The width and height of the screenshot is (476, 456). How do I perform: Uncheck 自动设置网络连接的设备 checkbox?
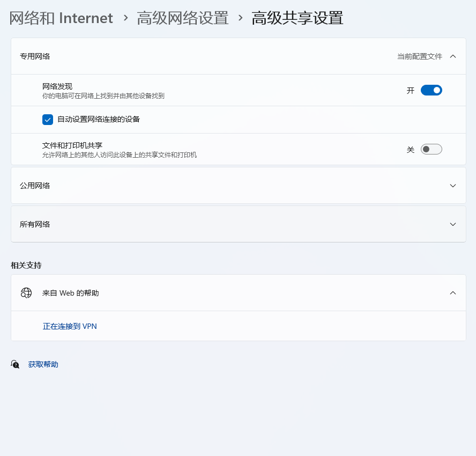[48, 120]
